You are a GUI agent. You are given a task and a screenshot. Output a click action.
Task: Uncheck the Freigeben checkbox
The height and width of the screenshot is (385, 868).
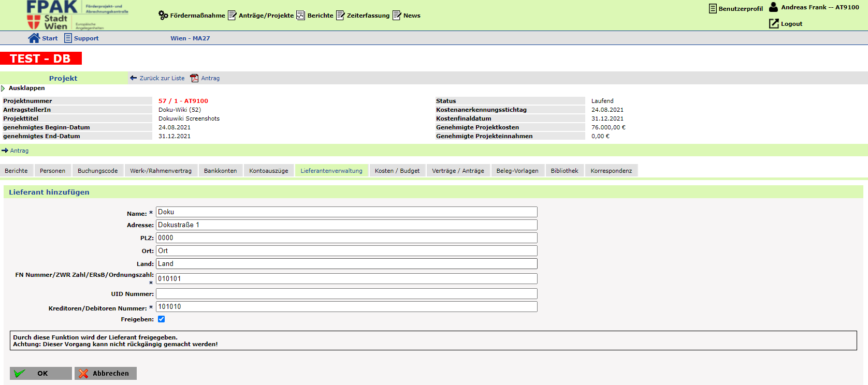(x=162, y=319)
